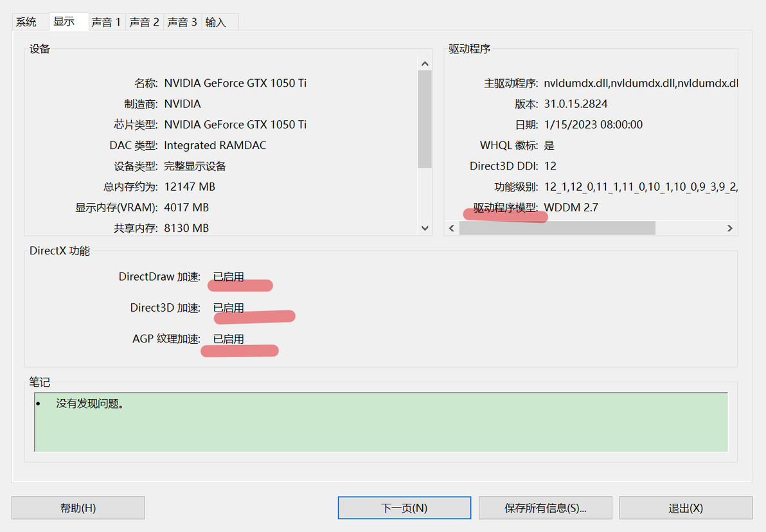Click the 4017 MB VRAM value

tap(186, 208)
